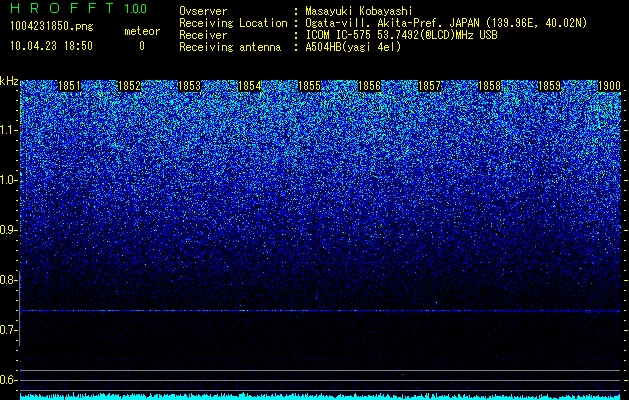Viewport: 629px width, 400px height.
Task: Click observer name Masayuki Kobayashi
Action: coord(359,11)
